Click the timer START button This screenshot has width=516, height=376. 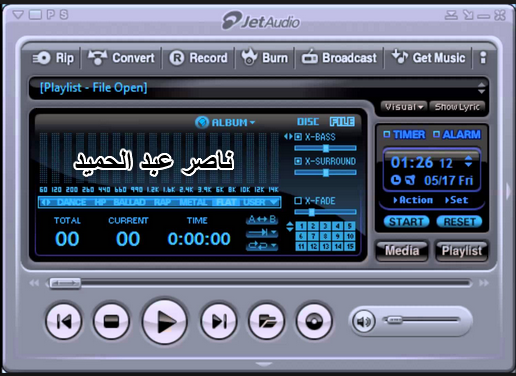[x=406, y=222]
